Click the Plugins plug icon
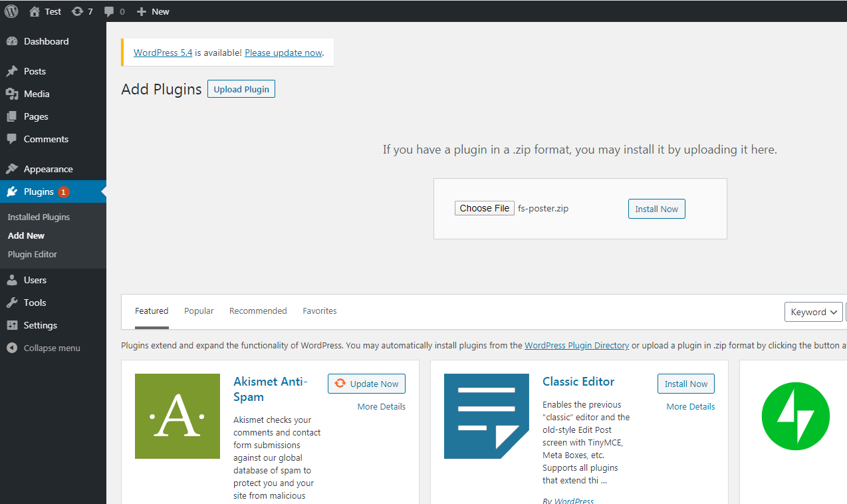Image resolution: width=847 pixels, height=504 pixels. point(12,191)
